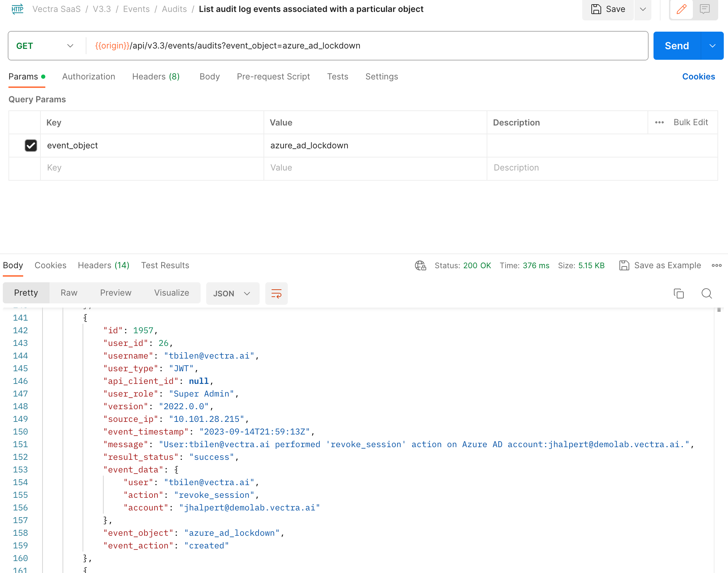This screenshot has height=573, width=728.
Task: Open the Tests tab
Action: coord(337,76)
